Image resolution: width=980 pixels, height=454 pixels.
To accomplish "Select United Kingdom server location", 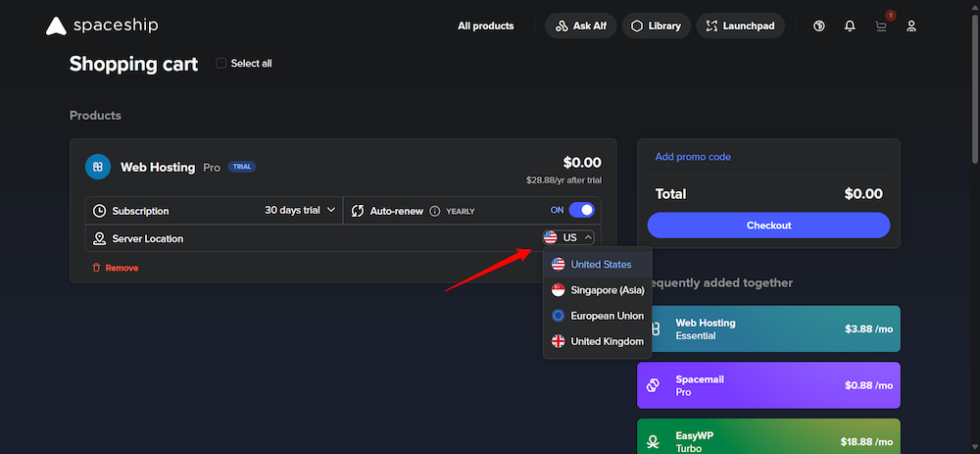I will coord(598,341).
